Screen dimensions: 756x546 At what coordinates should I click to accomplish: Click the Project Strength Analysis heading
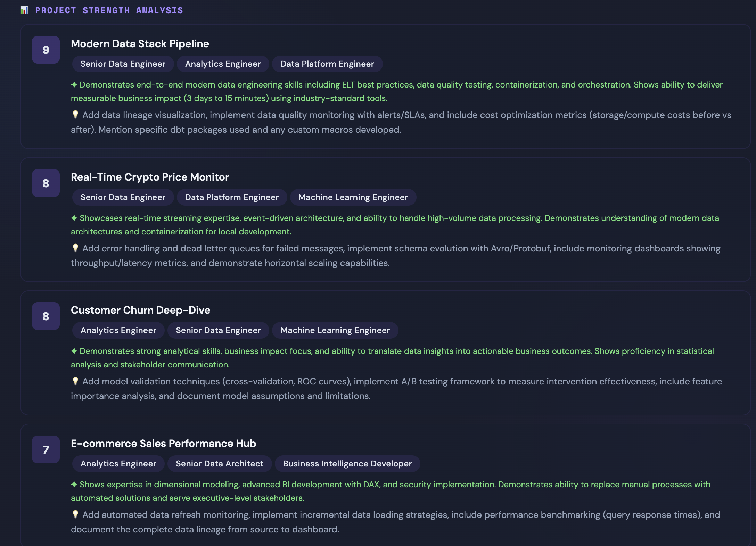point(109,10)
